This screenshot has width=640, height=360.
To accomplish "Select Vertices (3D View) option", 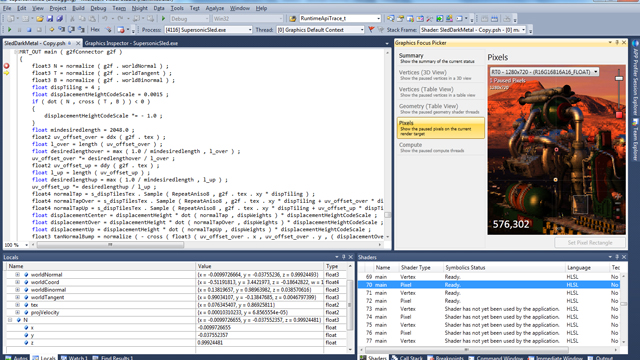I will [440, 75].
